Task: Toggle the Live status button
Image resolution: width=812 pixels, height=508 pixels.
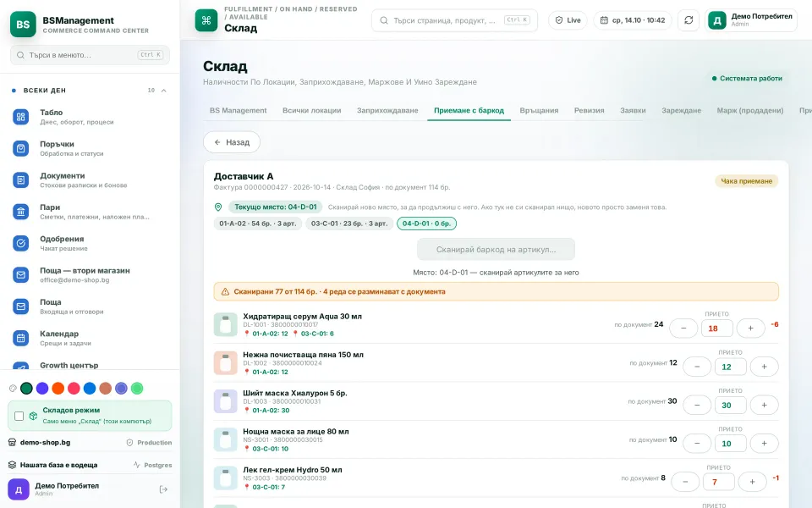Action: pos(568,20)
